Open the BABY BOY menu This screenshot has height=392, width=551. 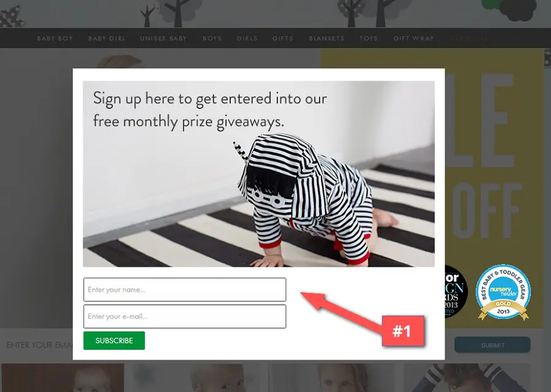[x=55, y=39]
